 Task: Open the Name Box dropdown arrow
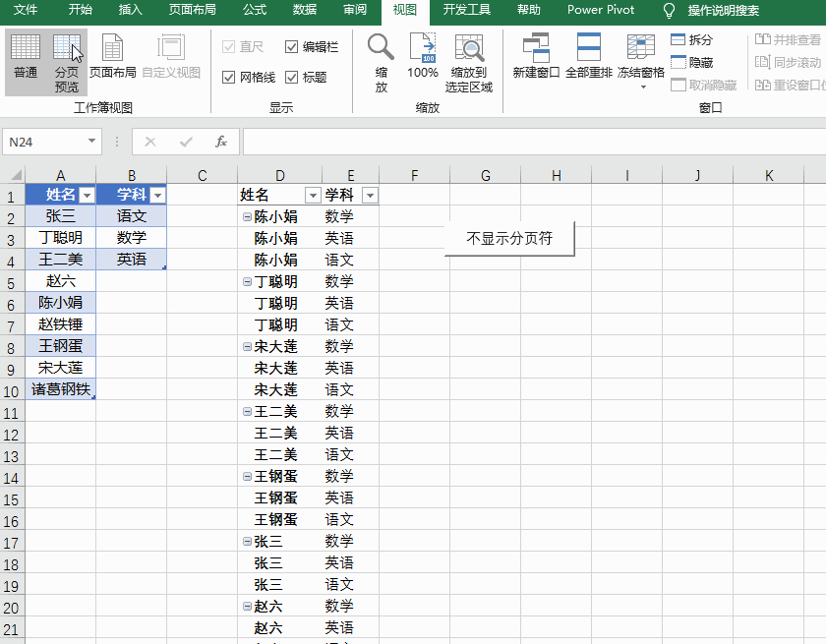[91, 142]
